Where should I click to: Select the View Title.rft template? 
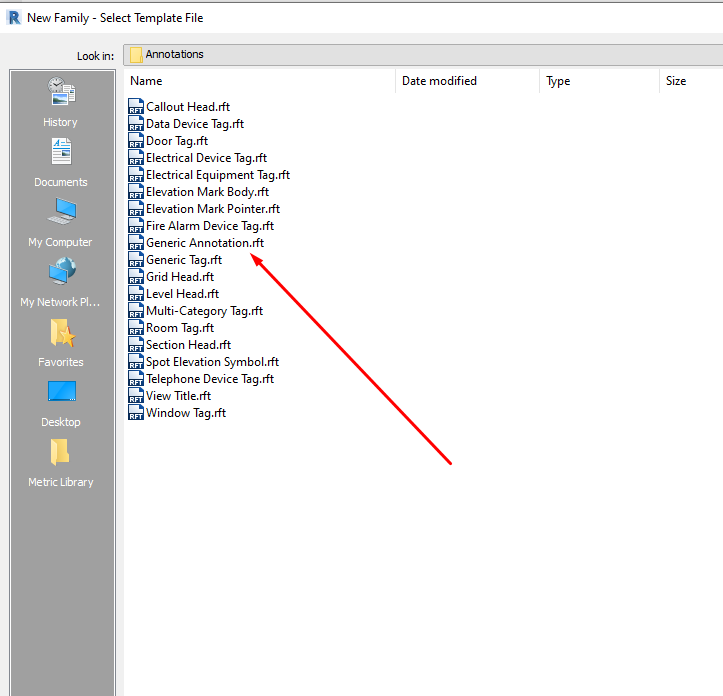point(178,396)
